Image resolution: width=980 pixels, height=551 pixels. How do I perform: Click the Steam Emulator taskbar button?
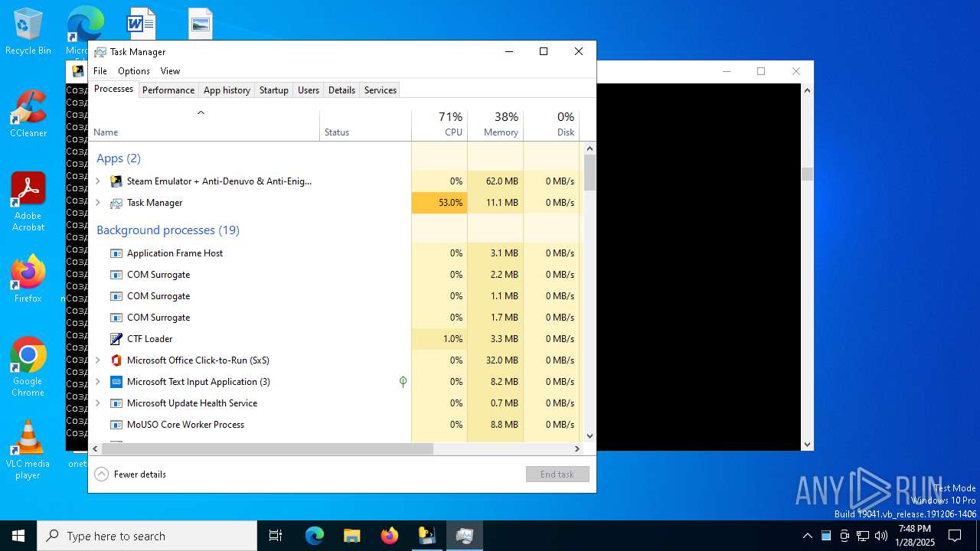(426, 536)
